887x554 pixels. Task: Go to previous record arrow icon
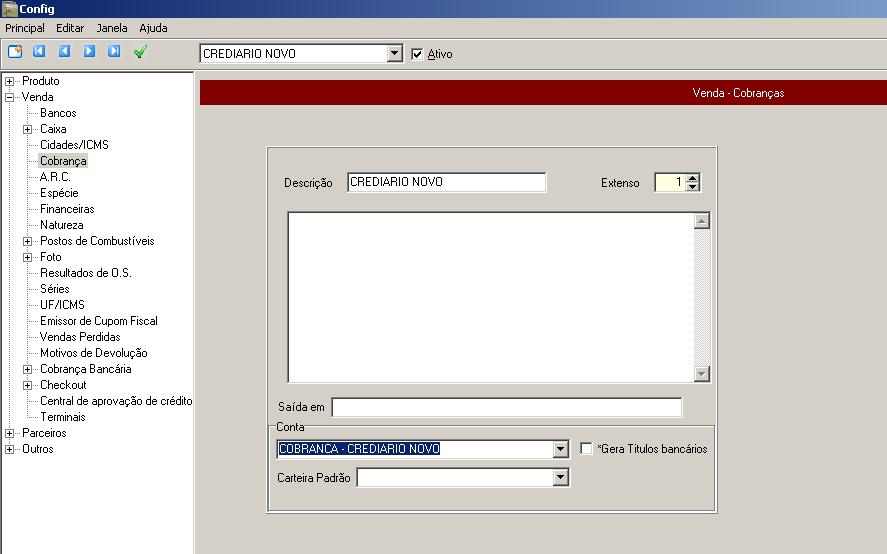(64, 51)
